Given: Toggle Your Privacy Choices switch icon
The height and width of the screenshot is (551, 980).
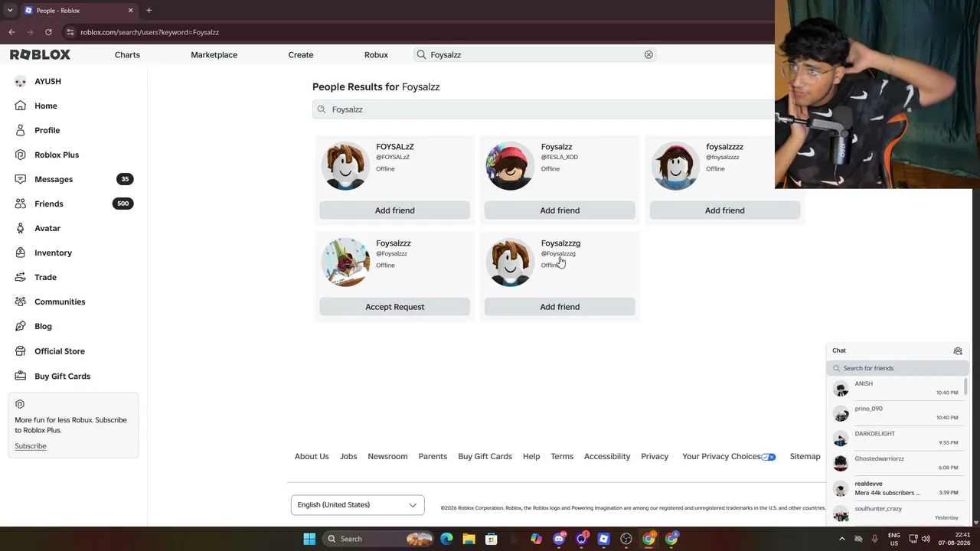Looking at the screenshot, I should pos(769,457).
